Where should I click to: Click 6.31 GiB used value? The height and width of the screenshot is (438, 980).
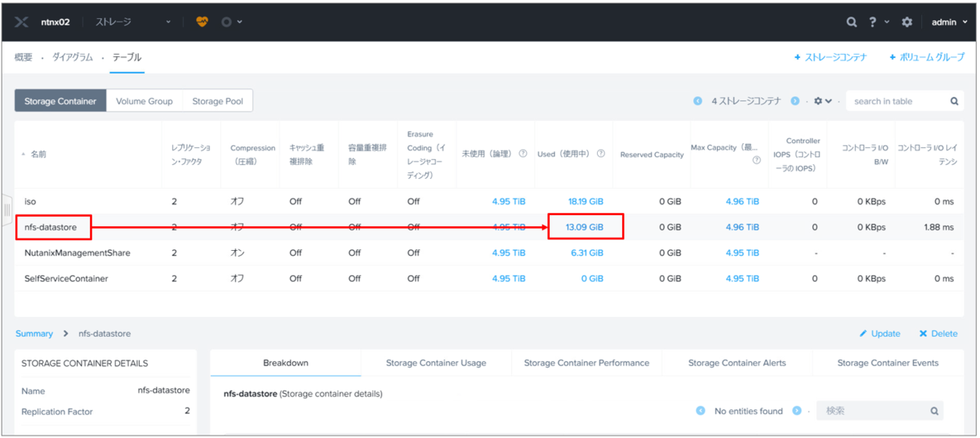(588, 253)
